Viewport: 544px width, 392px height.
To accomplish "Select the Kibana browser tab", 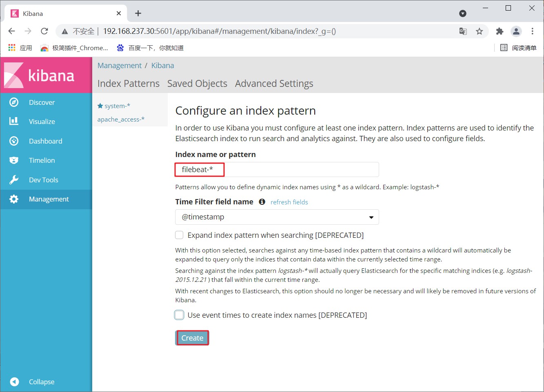I will pos(65,13).
